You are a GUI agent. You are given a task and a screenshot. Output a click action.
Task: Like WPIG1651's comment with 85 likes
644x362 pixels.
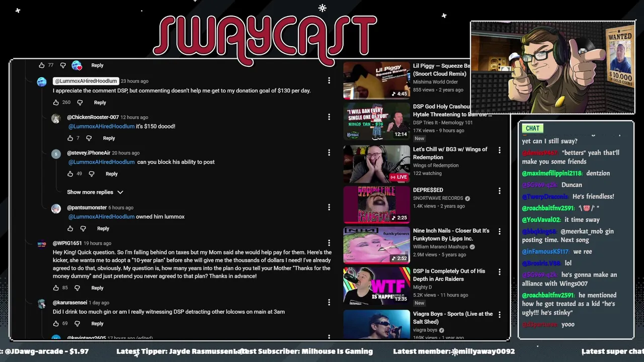point(56,288)
